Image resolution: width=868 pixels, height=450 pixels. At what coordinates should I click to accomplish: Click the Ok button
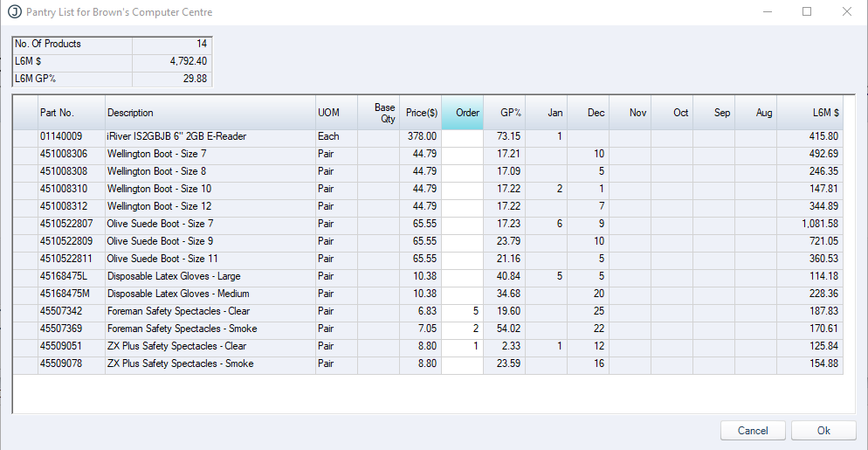point(823,431)
